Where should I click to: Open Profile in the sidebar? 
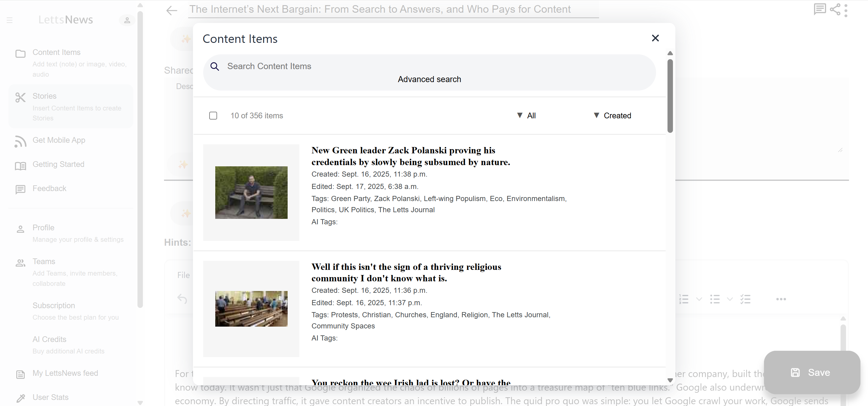pyautogui.click(x=71, y=233)
